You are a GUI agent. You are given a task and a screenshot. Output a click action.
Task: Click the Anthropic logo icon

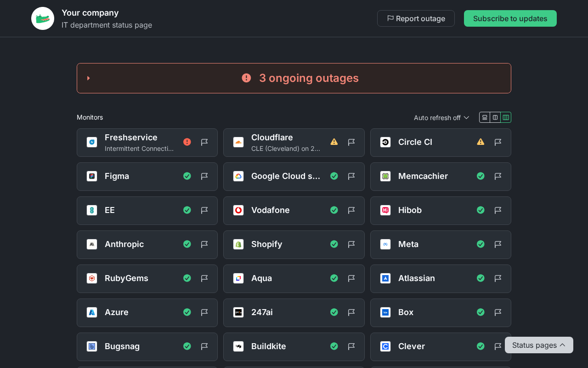[x=92, y=244]
